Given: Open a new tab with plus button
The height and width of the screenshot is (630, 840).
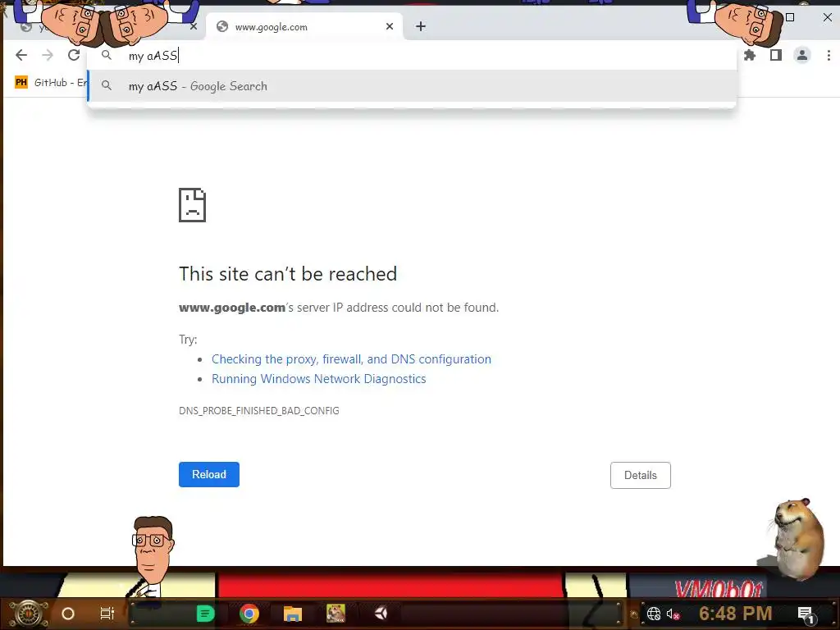Looking at the screenshot, I should pyautogui.click(x=421, y=26).
